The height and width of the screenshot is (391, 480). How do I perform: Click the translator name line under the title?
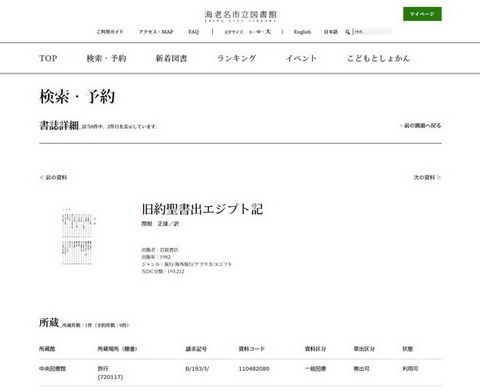coord(160,224)
